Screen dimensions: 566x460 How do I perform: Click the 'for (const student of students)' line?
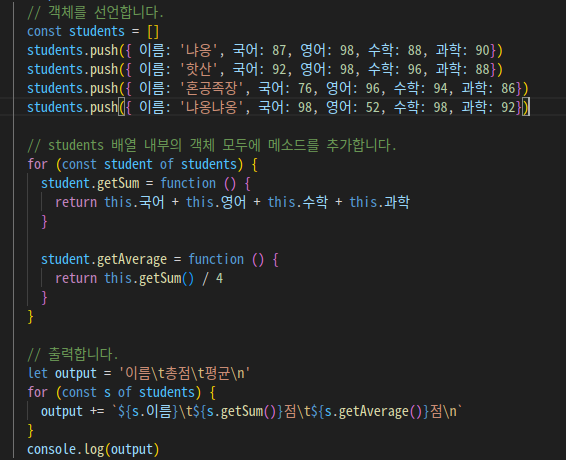(143, 165)
